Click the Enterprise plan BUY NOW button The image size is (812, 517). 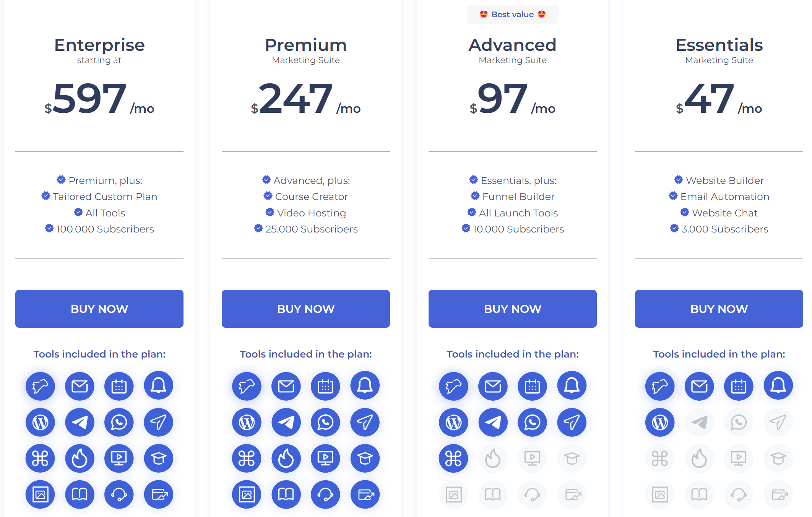(x=99, y=309)
